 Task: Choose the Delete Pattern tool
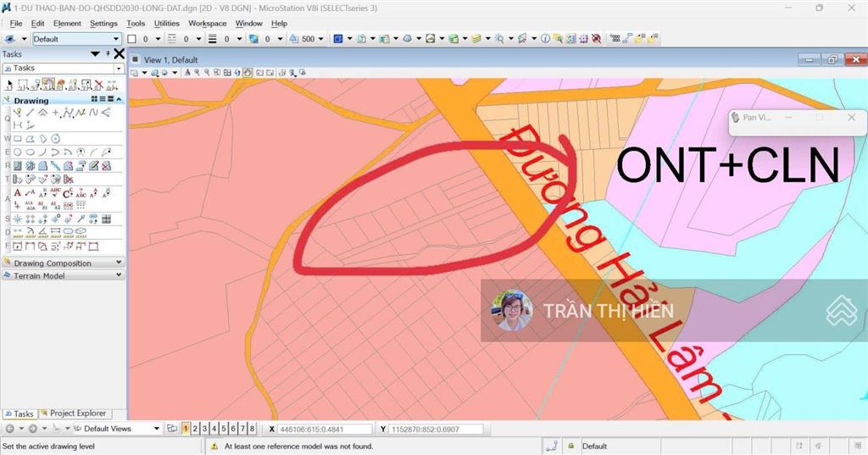pyautogui.click(x=106, y=165)
